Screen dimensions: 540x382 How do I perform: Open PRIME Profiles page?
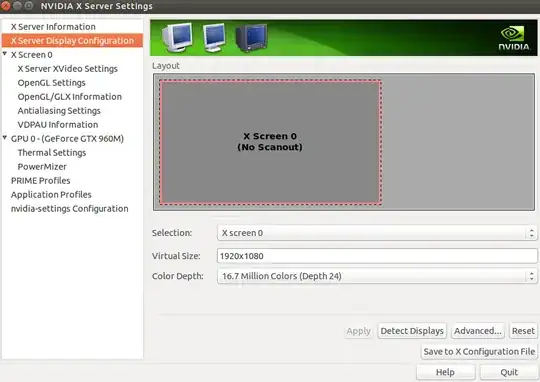click(x=40, y=181)
